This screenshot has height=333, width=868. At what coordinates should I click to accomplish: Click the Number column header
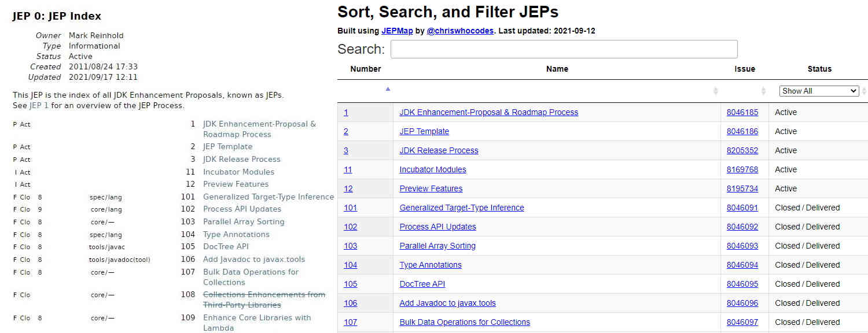(x=365, y=69)
